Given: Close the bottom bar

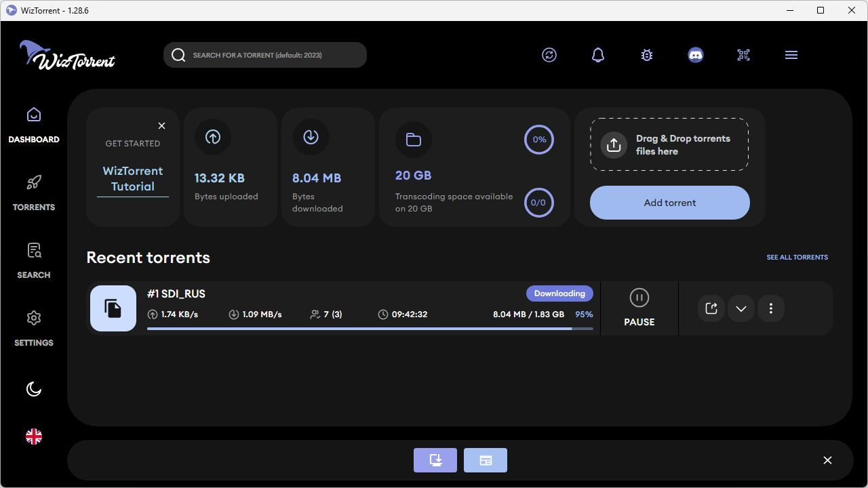Looking at the screenshot, I should pyautogui.click(x=827, y=460).
